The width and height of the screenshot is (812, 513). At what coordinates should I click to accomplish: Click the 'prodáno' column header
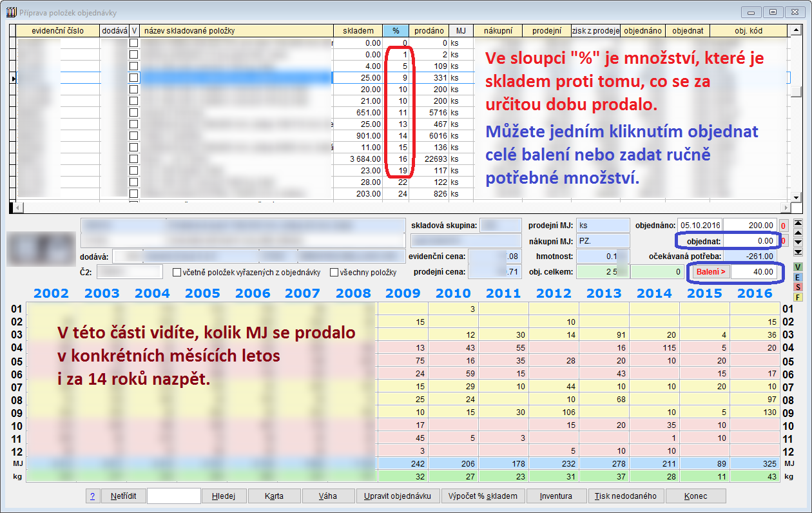click(x=429, y=30)
